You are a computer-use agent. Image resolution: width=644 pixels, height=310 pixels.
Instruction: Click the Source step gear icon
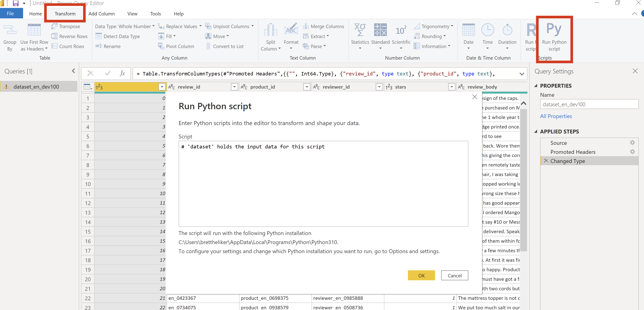point(632,143)
